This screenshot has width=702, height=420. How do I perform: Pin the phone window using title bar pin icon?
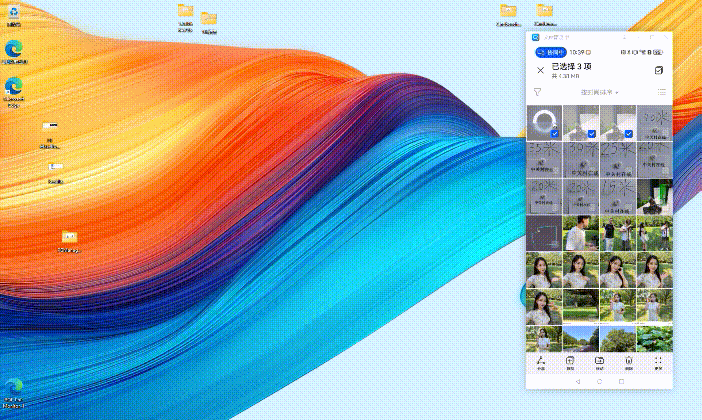point(625,38)
